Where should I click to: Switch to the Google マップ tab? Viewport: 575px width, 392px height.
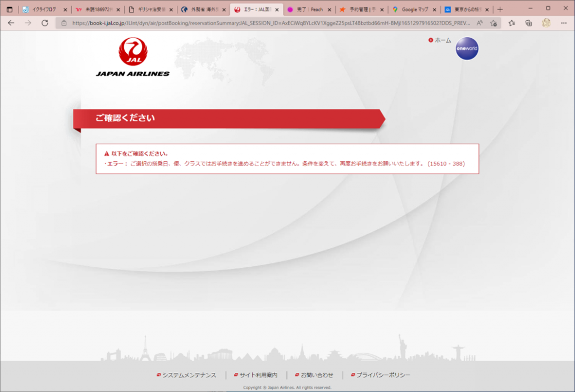click(x=414, y=10)
